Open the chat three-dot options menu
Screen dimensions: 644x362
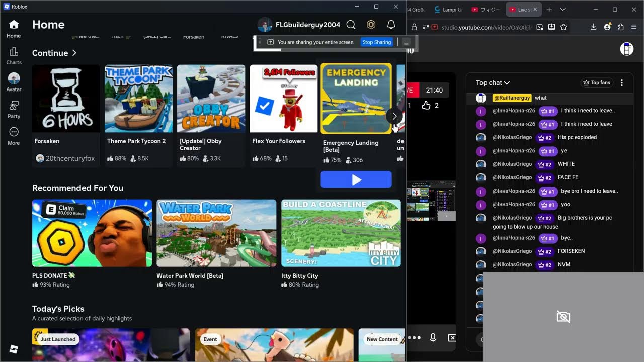pyautogui.click(x=622, y=83)
